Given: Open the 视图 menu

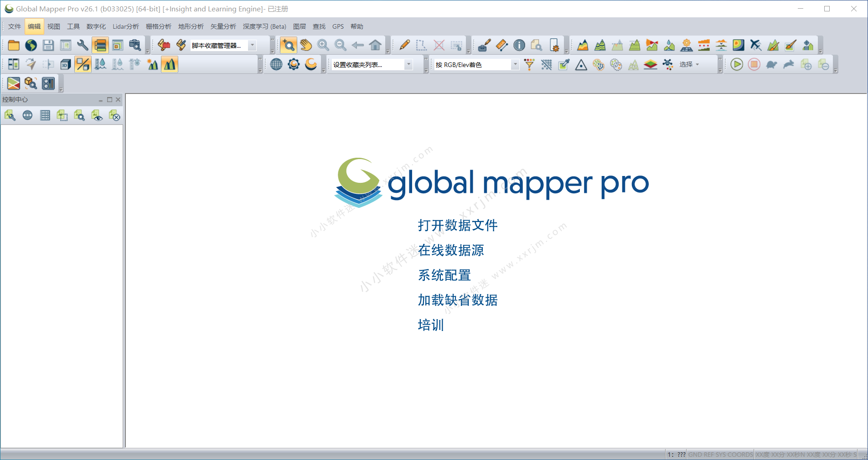Looking at the screenshot, I should tap(54, 26).
